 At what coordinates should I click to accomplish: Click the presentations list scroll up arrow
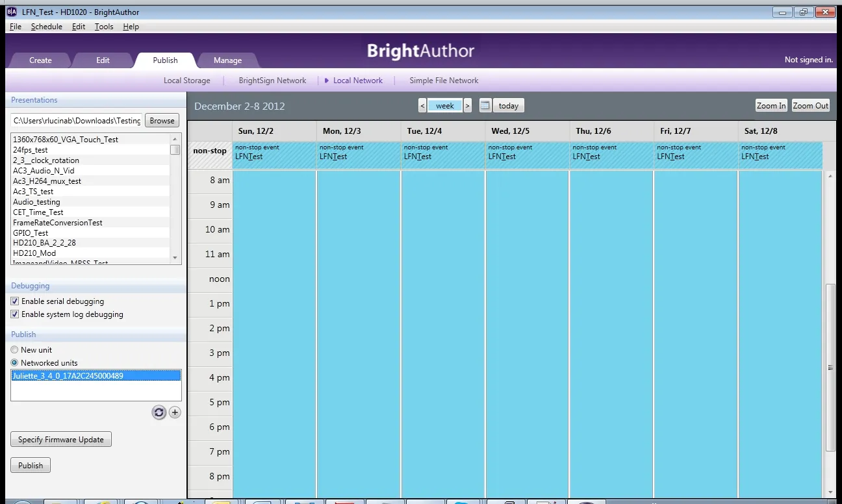pyautogui.click(x=175, y=139)
